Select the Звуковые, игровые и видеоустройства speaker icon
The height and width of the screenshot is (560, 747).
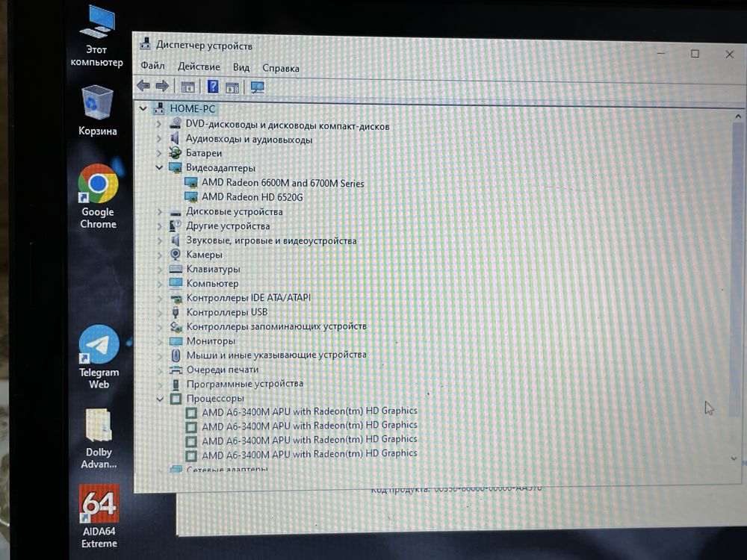pos(176,240)
